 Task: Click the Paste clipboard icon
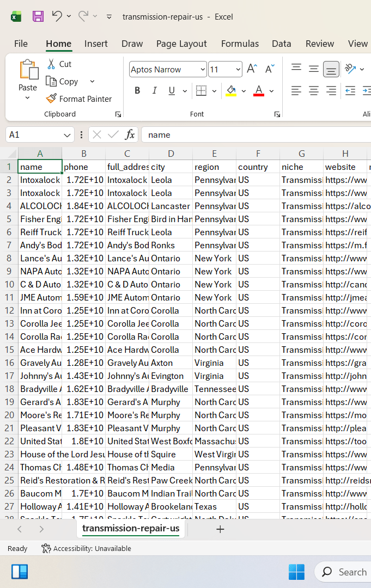pyautogui.click(x=28, y=70)
